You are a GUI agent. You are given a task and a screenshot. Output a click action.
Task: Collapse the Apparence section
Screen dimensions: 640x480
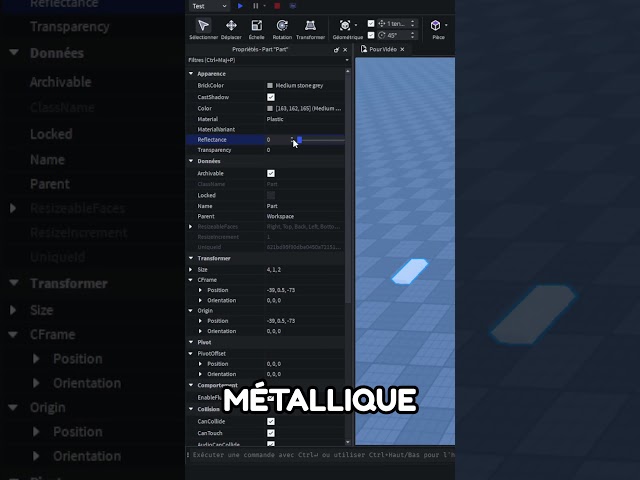[191, 73]
